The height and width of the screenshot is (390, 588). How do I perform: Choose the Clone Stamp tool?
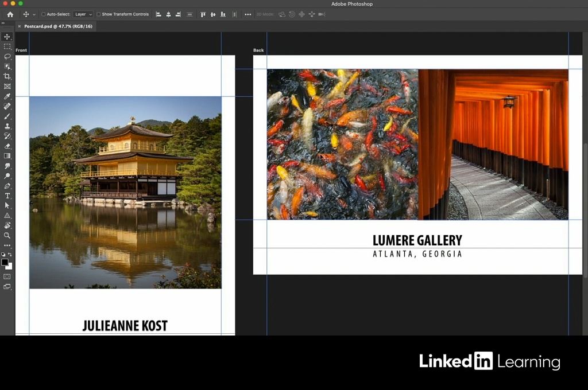(7, 126)
